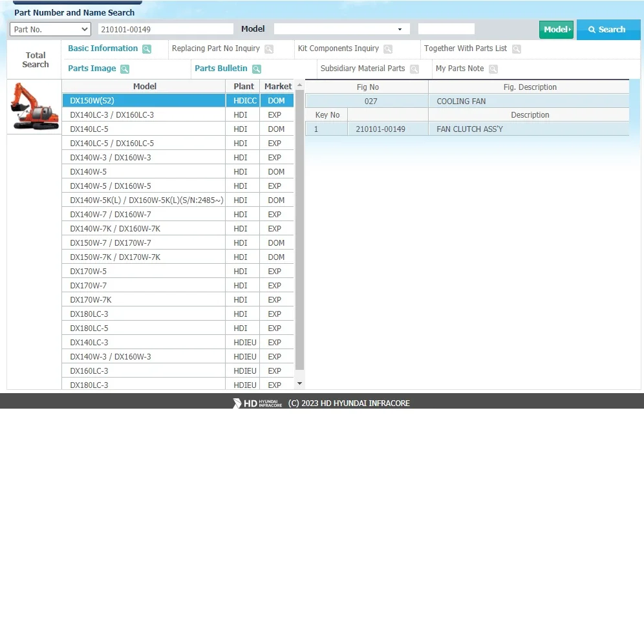Image resolution: width=644 pixels, height=644 pixels.
Task: Click the model list vertical scrollbar thumb
Action: 300,230
